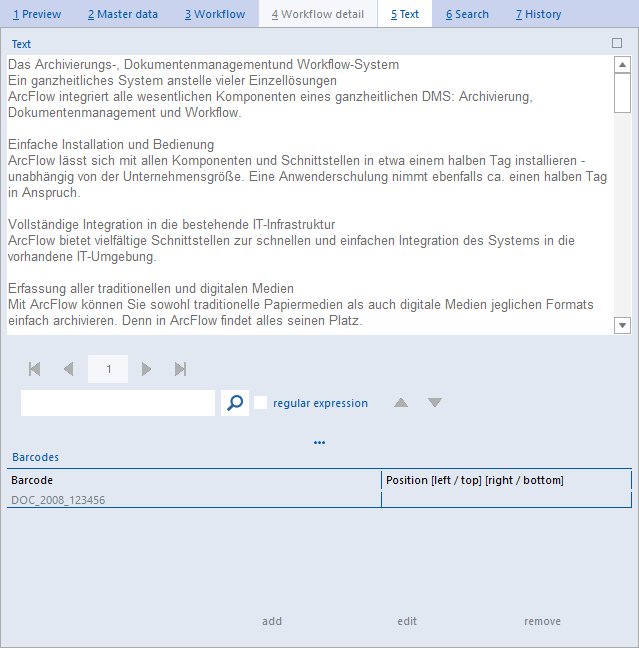This screenshot has width=639, height=648.
Task: Open the 1 Preview tab
Action: click(37, 14)
